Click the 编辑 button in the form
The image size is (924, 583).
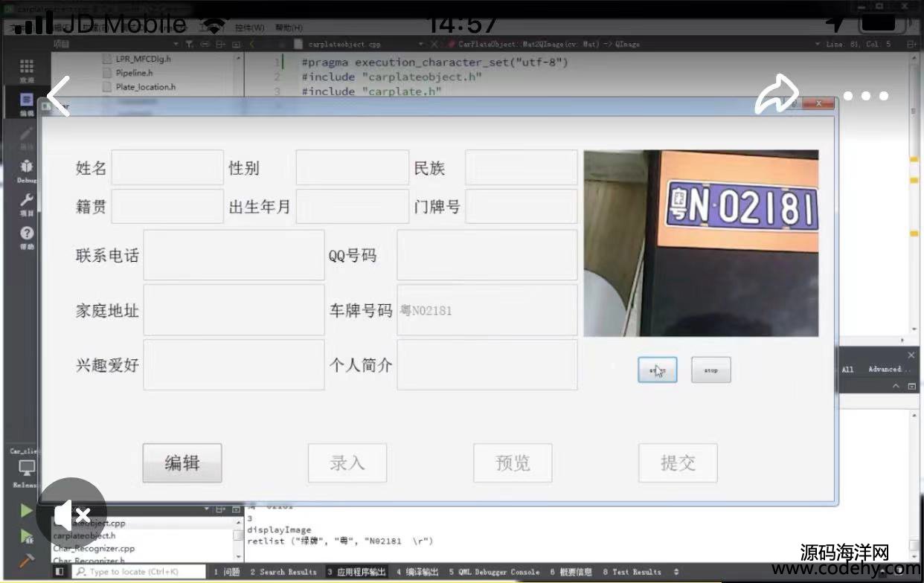[x=182, y=463]
